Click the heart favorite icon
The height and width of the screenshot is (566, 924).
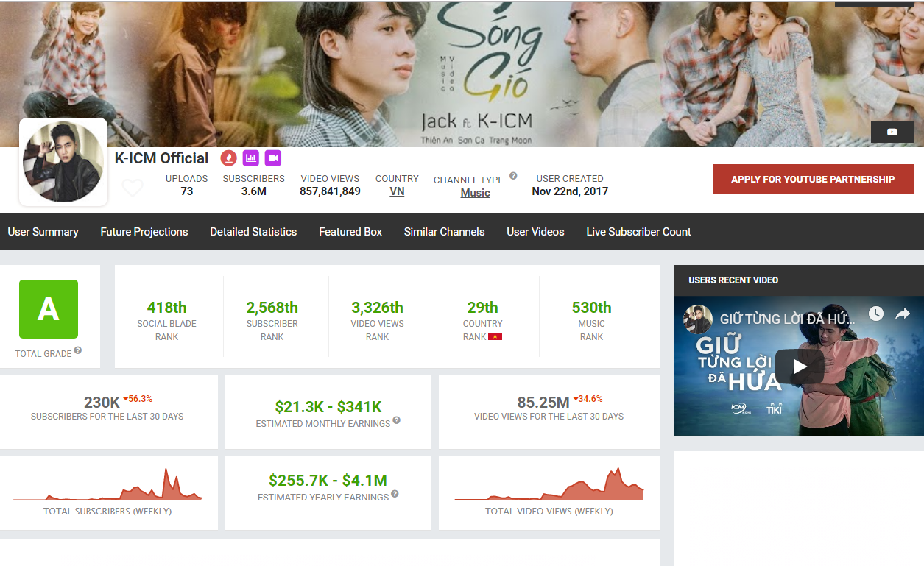[133, 189]
